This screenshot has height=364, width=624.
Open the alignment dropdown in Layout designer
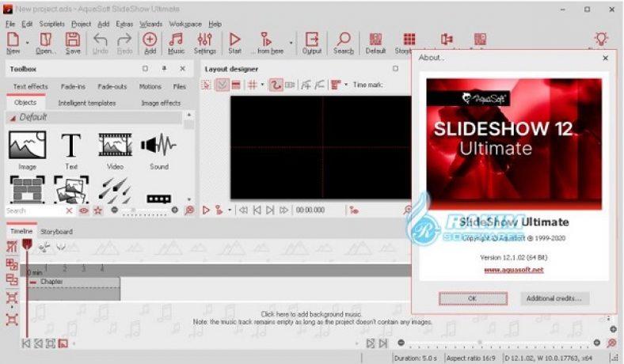(x=346, y=85)
